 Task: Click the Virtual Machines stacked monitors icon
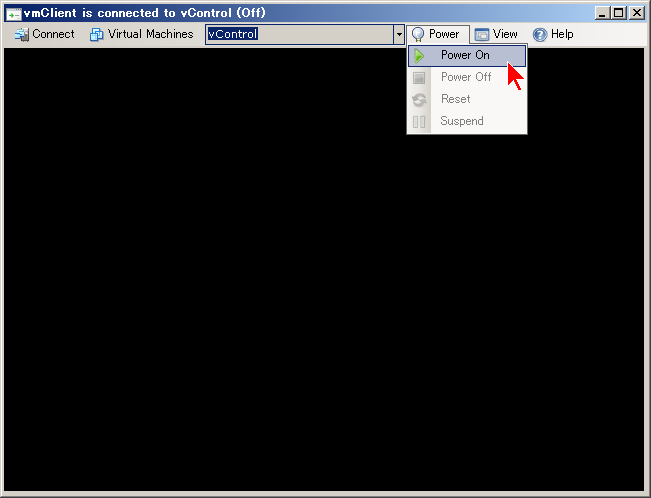pyautogui.click(x=96, y=34)
